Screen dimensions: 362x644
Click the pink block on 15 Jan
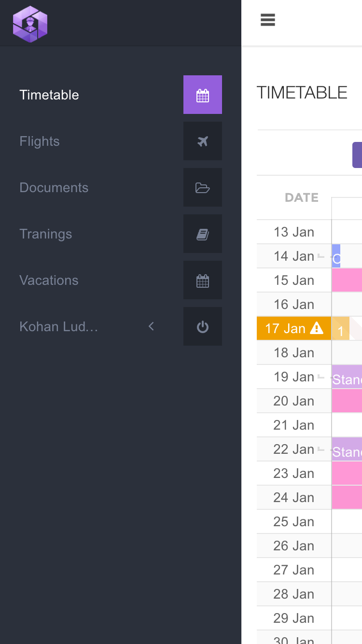coord(347,280)
